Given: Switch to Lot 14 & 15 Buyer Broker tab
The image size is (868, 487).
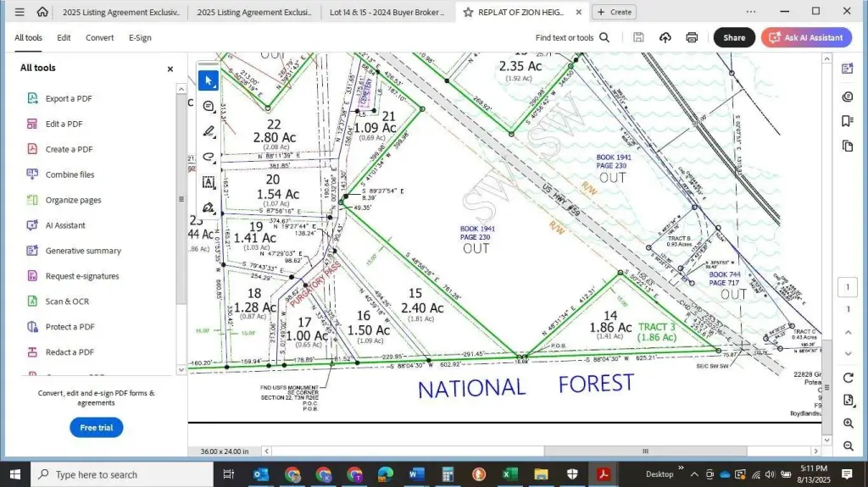Looking at the screenshot, I should tap(386, 12).
